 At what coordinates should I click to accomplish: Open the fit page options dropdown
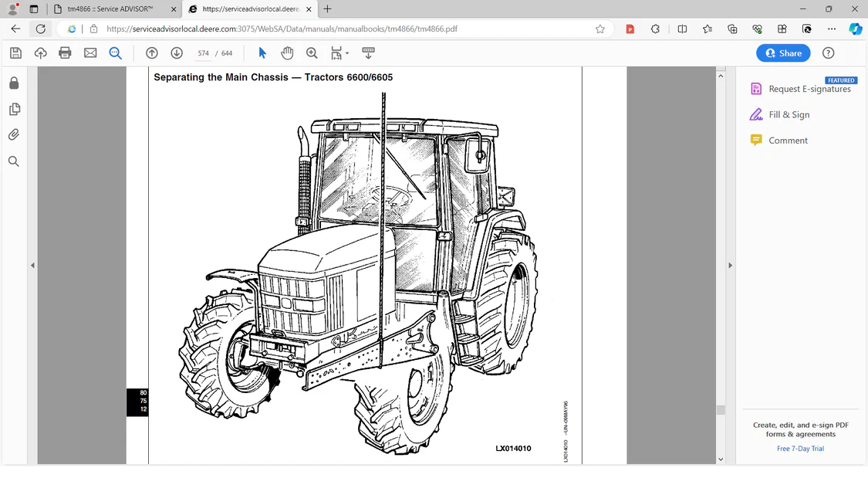pyautogui.click(x=339, y=53)
